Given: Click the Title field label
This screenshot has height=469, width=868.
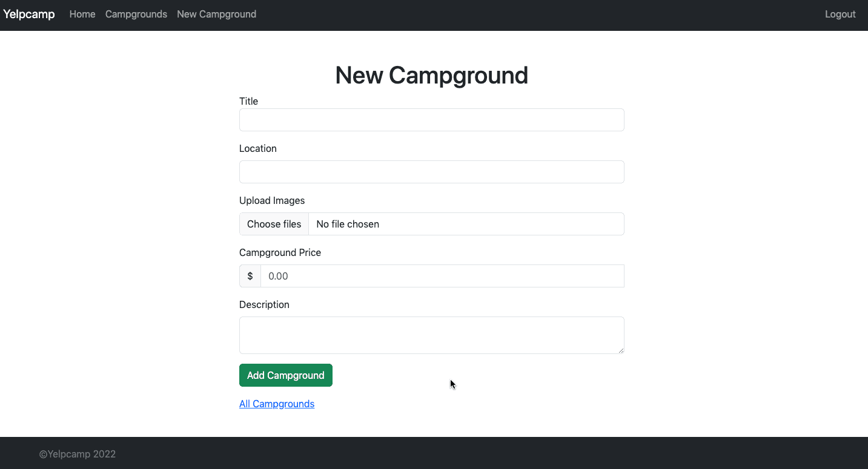Looking at the screenshot, I should point(248,101).
